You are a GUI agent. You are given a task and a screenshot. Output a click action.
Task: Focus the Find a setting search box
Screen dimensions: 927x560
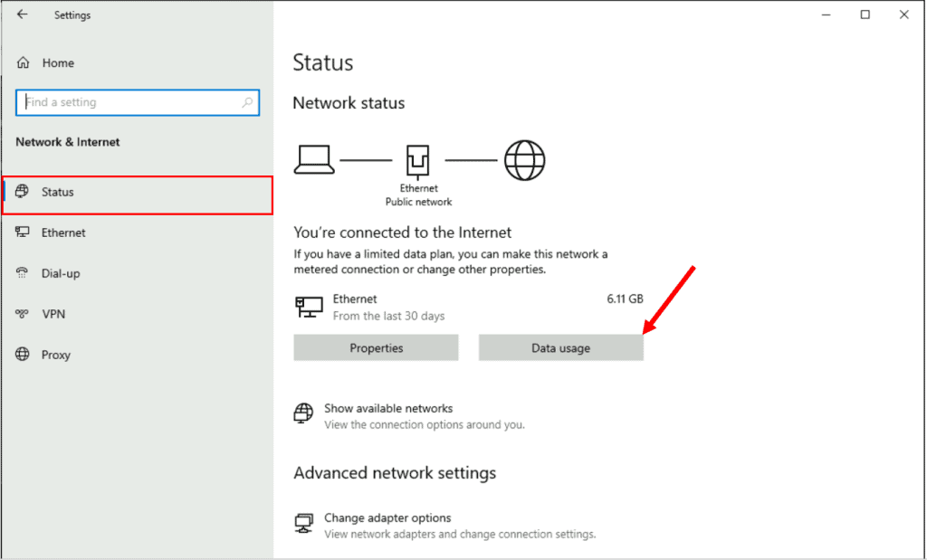pos(131,103)
